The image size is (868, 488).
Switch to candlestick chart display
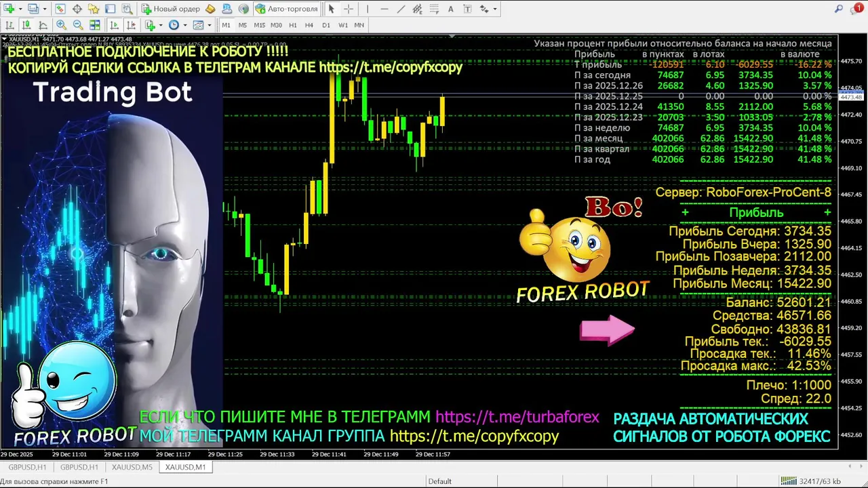[26, 25]
